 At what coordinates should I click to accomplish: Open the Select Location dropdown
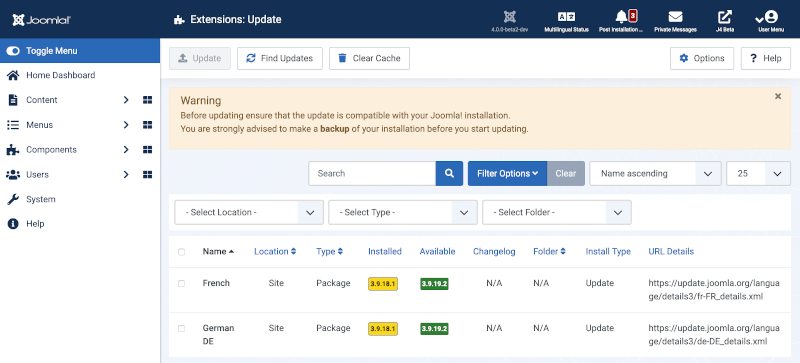tap(249, 212)
